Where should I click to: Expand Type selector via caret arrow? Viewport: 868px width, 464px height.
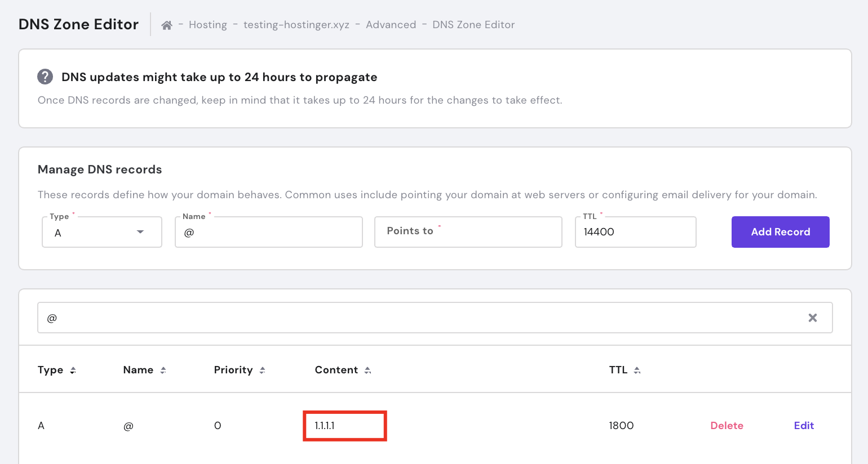click(140, 232)
